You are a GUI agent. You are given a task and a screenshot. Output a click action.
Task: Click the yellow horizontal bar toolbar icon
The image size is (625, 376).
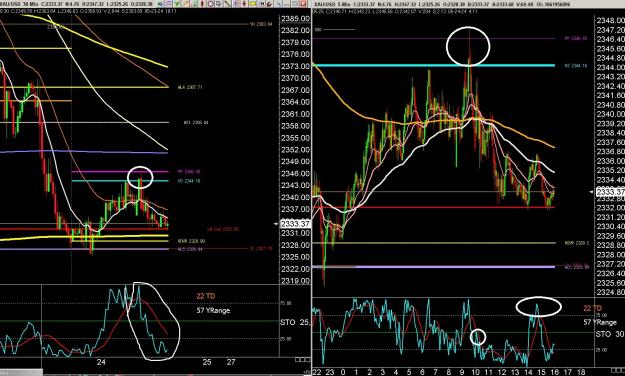tap(253, 4)
